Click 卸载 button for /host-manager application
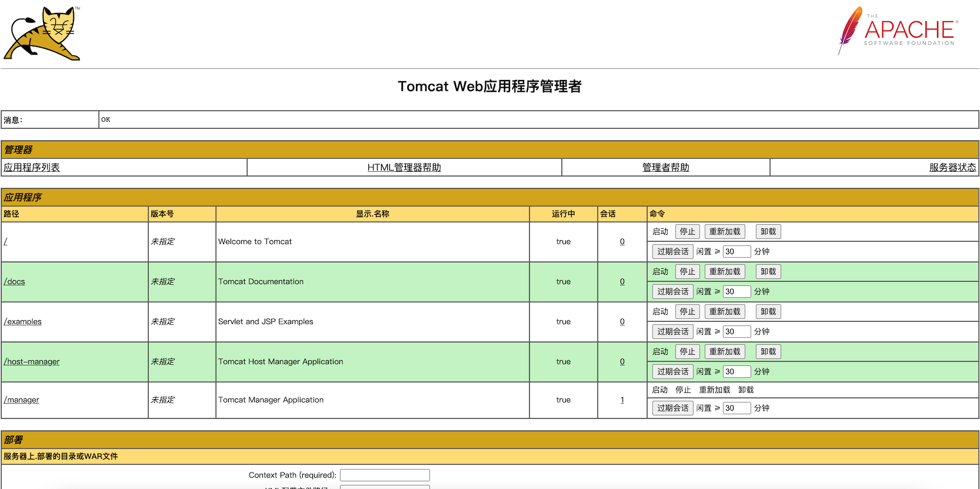 click(768, 352)
